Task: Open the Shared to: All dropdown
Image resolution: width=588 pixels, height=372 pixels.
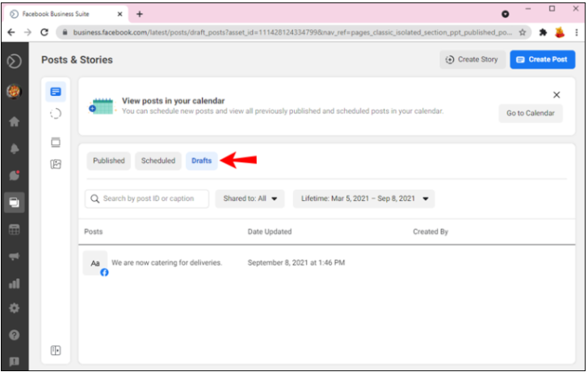Action: tap(250, 199)
